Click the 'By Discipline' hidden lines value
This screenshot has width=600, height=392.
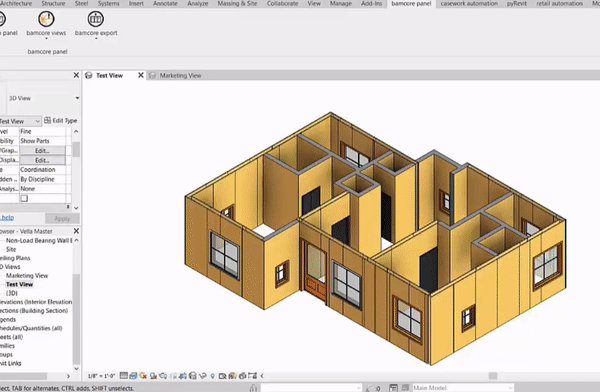coord(37,179)
